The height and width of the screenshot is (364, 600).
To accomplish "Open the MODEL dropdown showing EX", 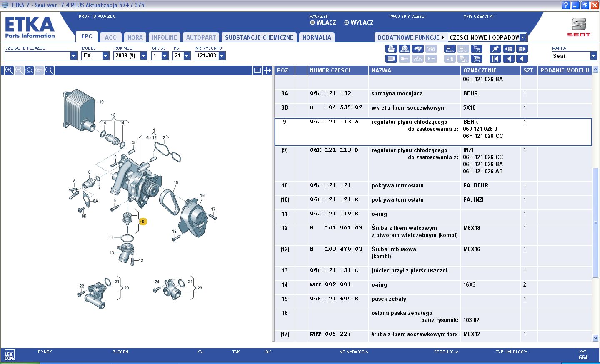I will pyautogui.click(x=105, y=56).
